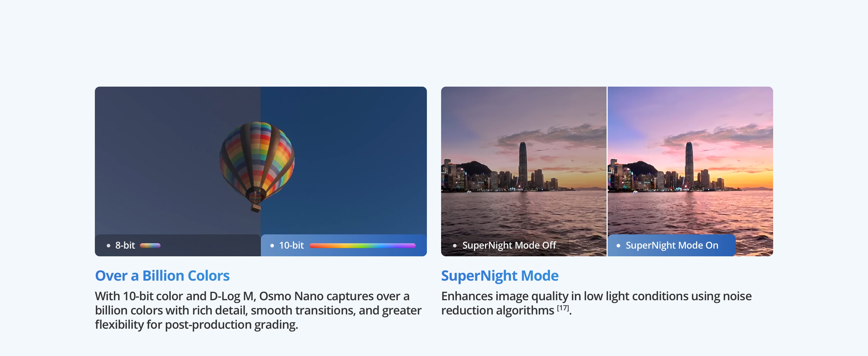Click the white dot beside 10-bit label
Screen dimensions: 868x356
pyautogui.click(x=272, y=245)
